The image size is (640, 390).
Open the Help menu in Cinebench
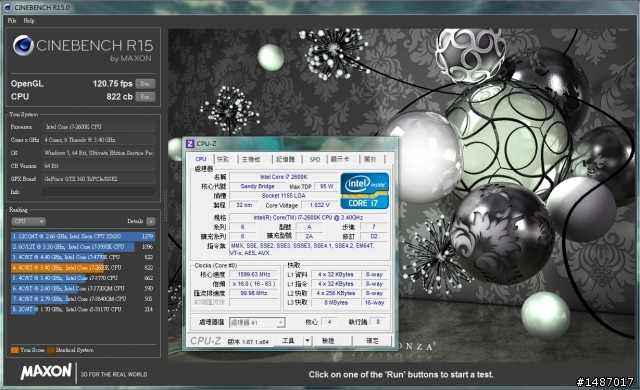pyautogui.click(x=29, y=20)
